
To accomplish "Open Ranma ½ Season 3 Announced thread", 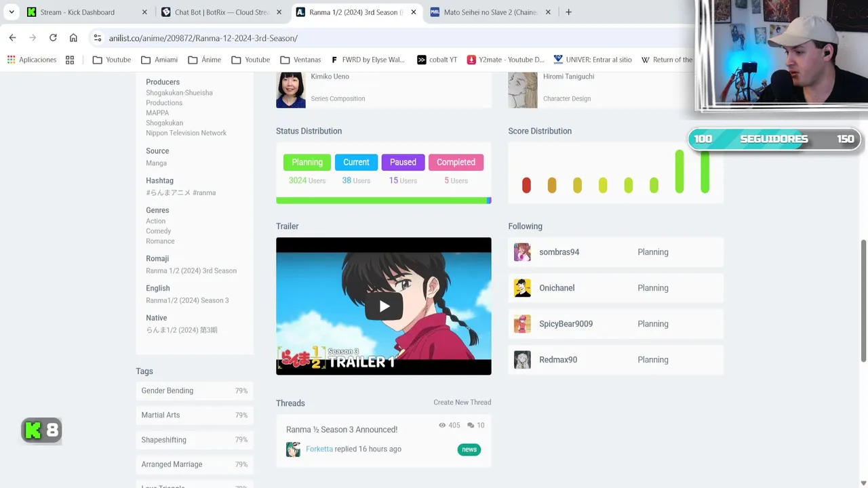I will [342, 430].
